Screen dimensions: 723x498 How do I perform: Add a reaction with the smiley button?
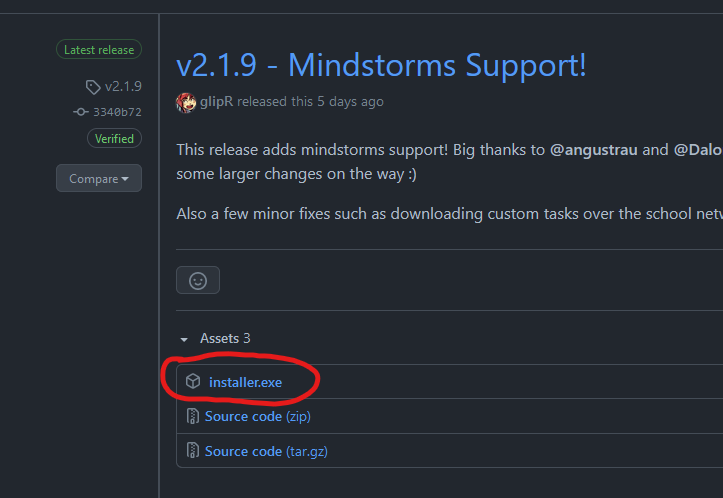(198, 280)
